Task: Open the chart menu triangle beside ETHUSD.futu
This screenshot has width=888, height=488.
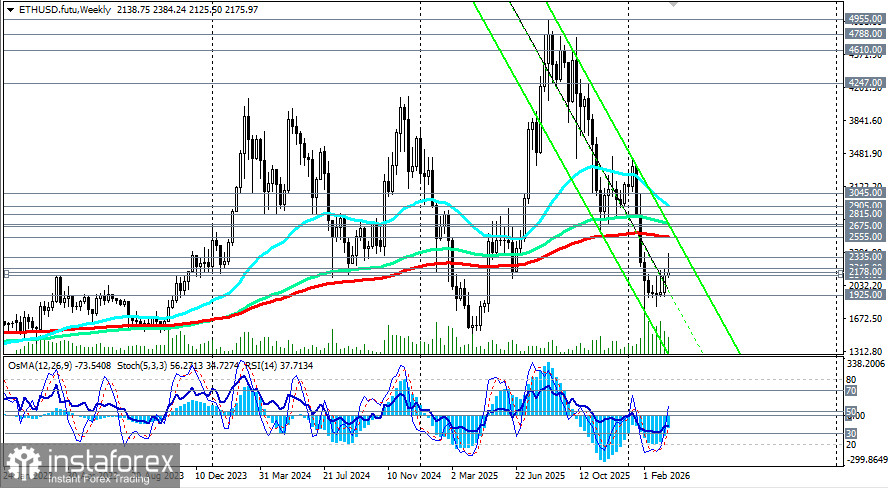Action: (10, 10)
